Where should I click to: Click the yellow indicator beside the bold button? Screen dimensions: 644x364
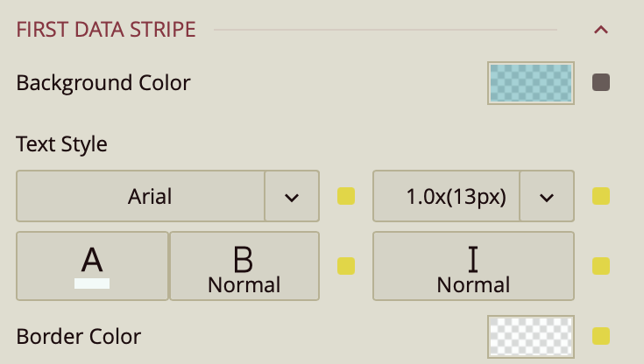pos(346,265)
